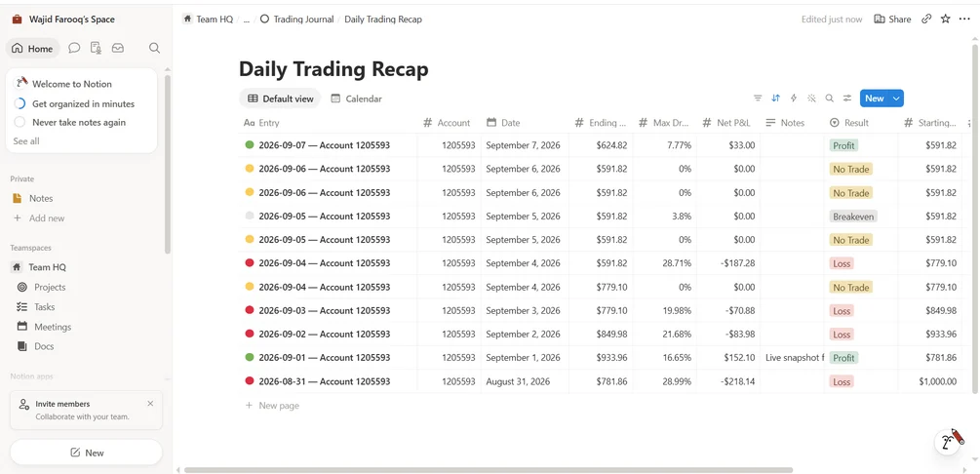980x474 pixels.
Task: Open view settings sliders icon
Action: [847, 99]
